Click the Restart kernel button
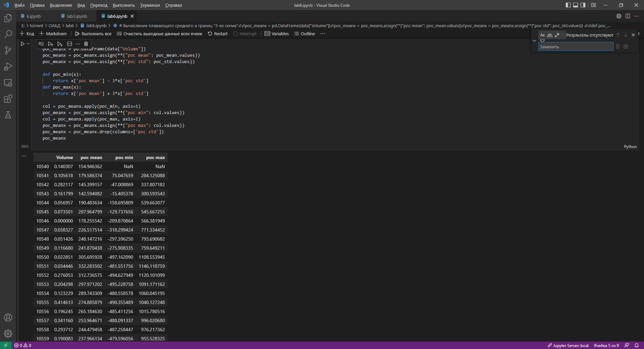Viewport: 644px width, 349px height. (x=217, y=34)
